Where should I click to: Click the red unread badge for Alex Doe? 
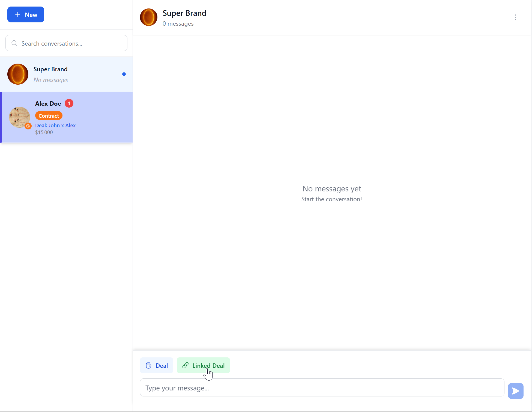(69, 103)
